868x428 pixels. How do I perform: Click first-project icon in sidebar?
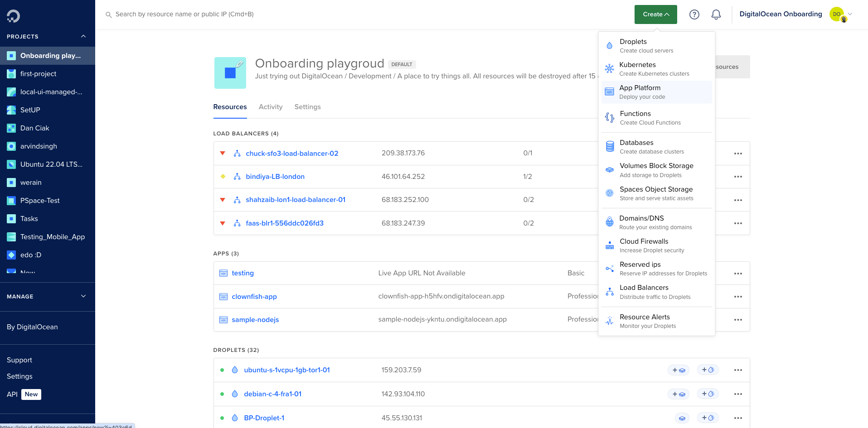tap(11, 74)
